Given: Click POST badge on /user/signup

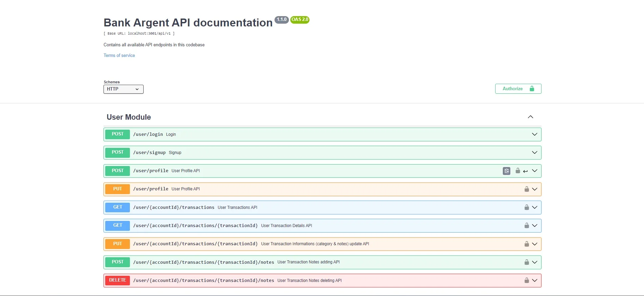Looking at the screenshot, I should click(x=118, y=152).
